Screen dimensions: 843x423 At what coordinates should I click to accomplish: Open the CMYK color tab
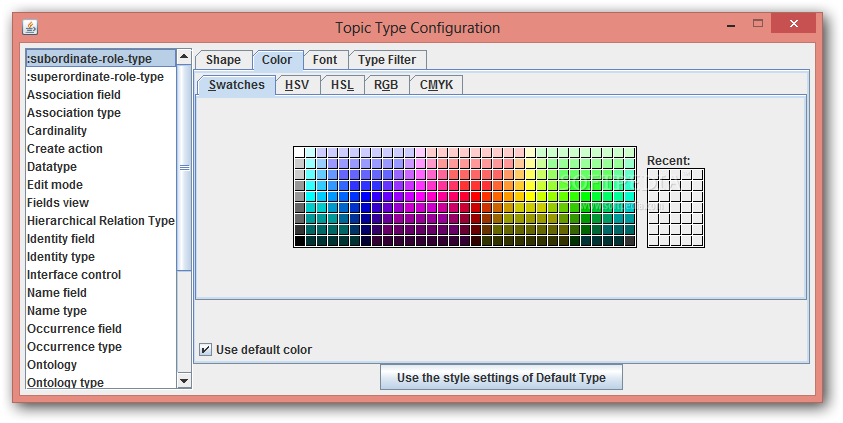coord(437,85)
